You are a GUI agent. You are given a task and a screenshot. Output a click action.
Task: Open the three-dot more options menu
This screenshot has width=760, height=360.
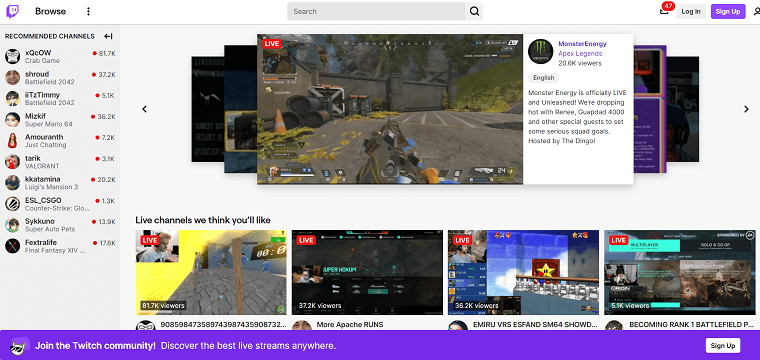(x=88, y=12)
